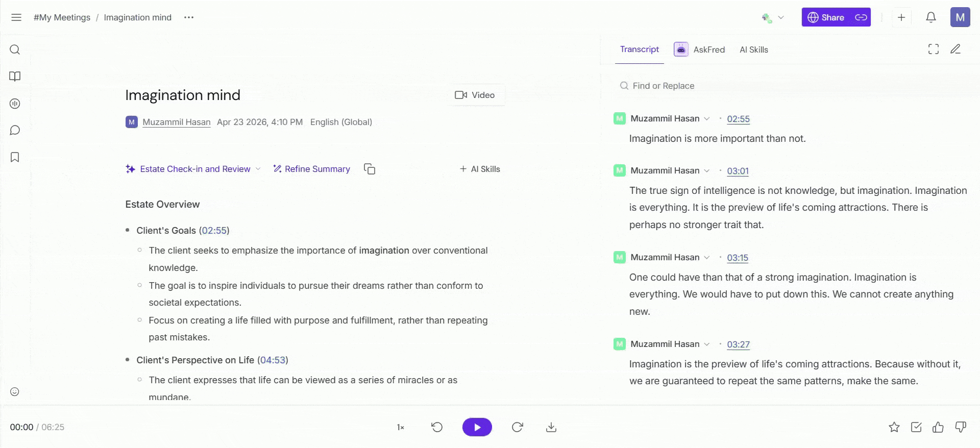Viewport: 980px width, 448px height.
Task: Open the three-dot meeting options
Action: 189,17
